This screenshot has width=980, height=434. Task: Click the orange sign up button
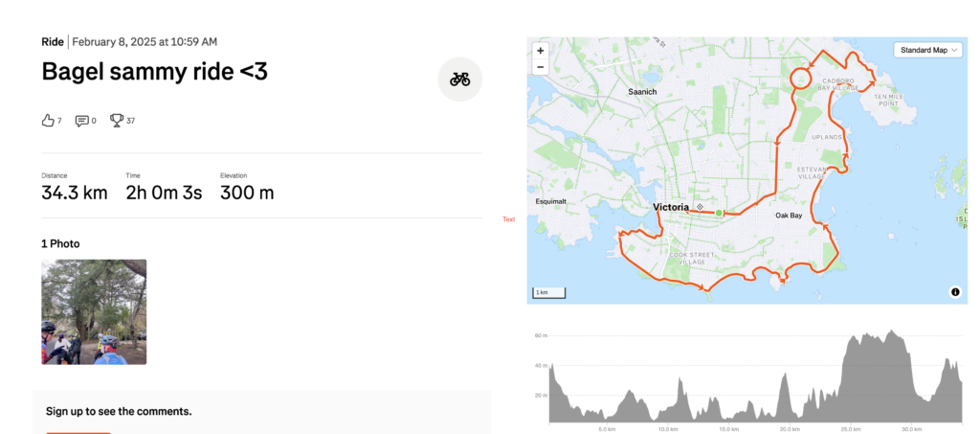78,432
